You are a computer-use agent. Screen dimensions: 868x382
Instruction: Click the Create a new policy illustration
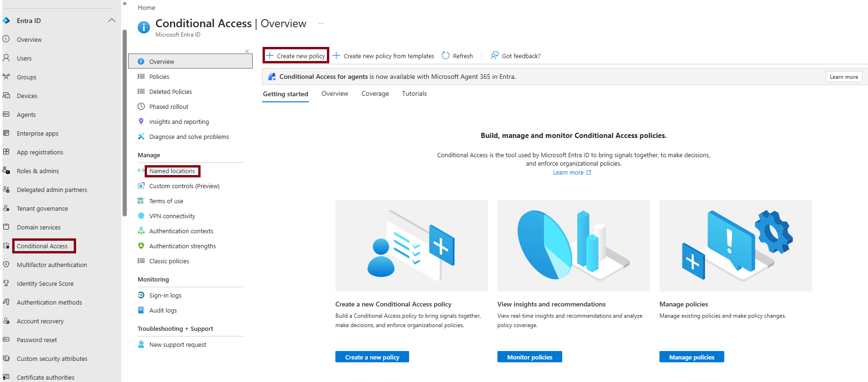pos(411,245)
